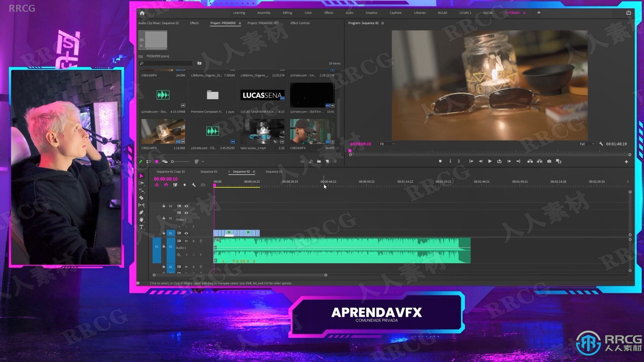The image size is (644, 362).
Task: Toggle V1 track output eye
Action: click(x=186, y=233)
